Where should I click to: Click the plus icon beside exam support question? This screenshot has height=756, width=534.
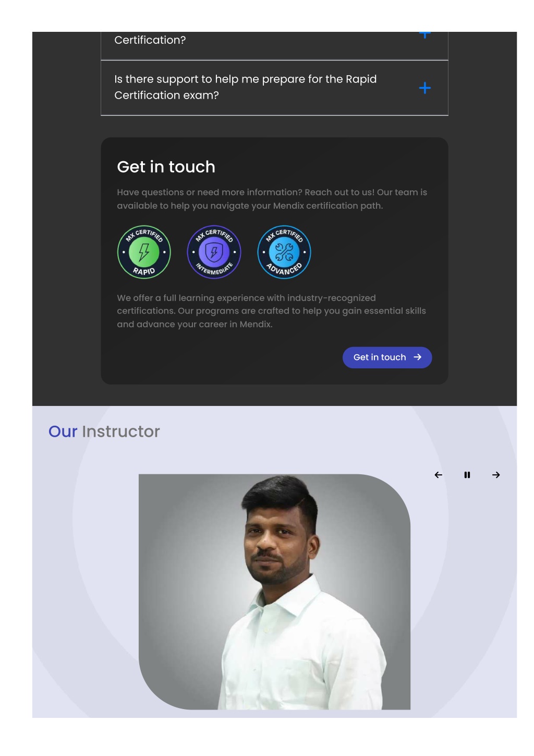(x=425, y=88)
